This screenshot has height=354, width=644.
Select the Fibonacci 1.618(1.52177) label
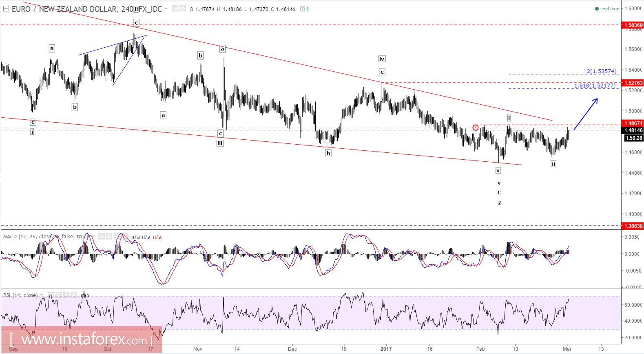595,86
